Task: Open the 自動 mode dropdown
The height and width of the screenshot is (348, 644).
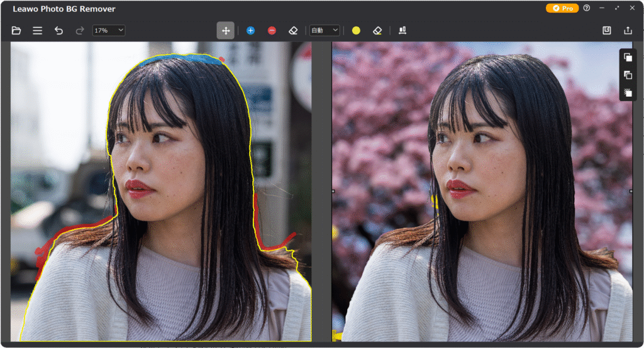Action: 325,30
